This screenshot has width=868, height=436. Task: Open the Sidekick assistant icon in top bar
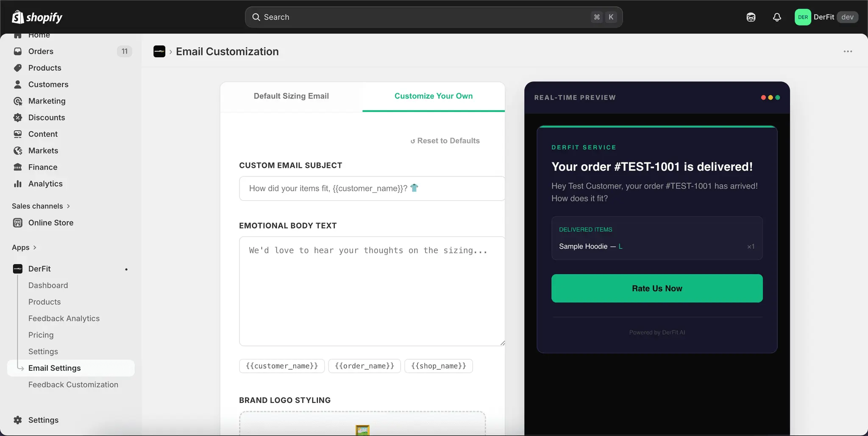tap(751, 17)
